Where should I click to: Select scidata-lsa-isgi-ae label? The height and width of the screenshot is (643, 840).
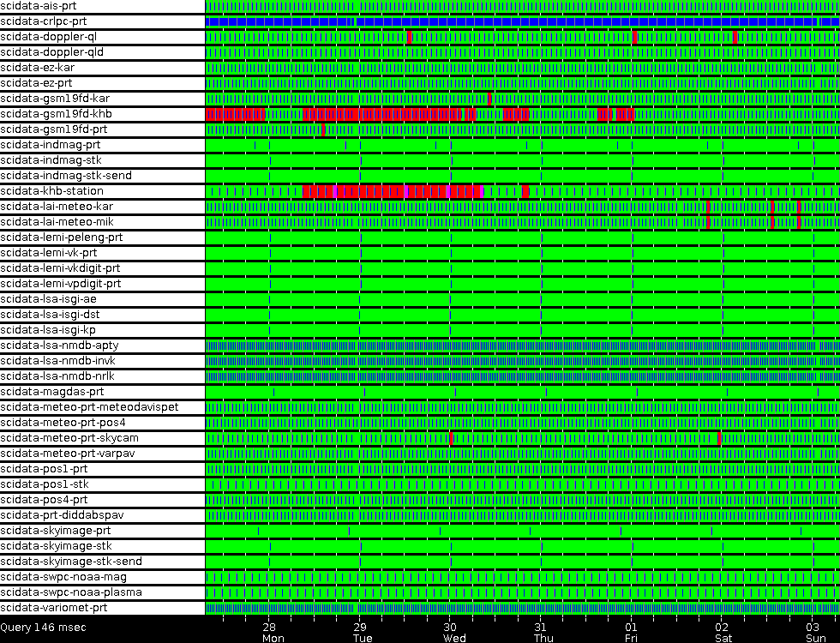[x=49, y=299]
